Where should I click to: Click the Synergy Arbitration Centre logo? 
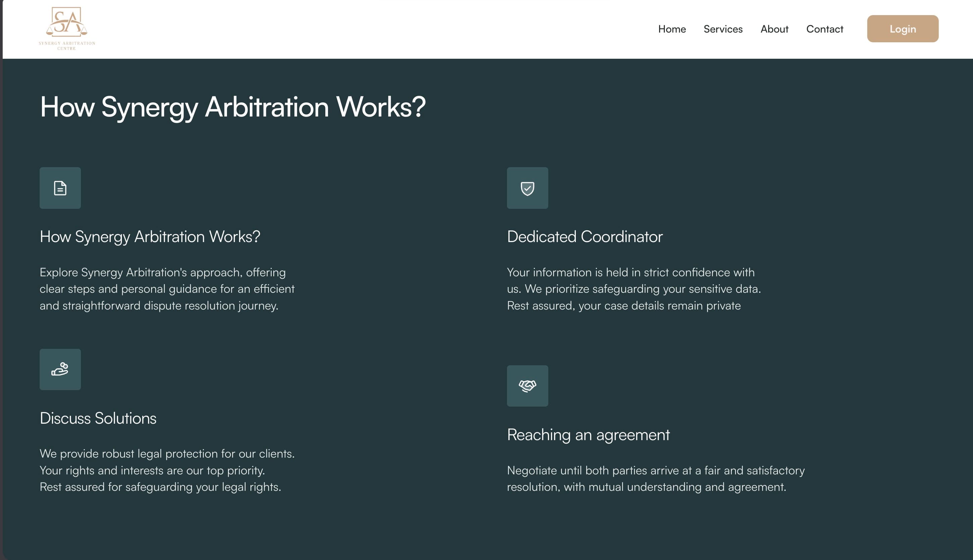pos(67,29)
